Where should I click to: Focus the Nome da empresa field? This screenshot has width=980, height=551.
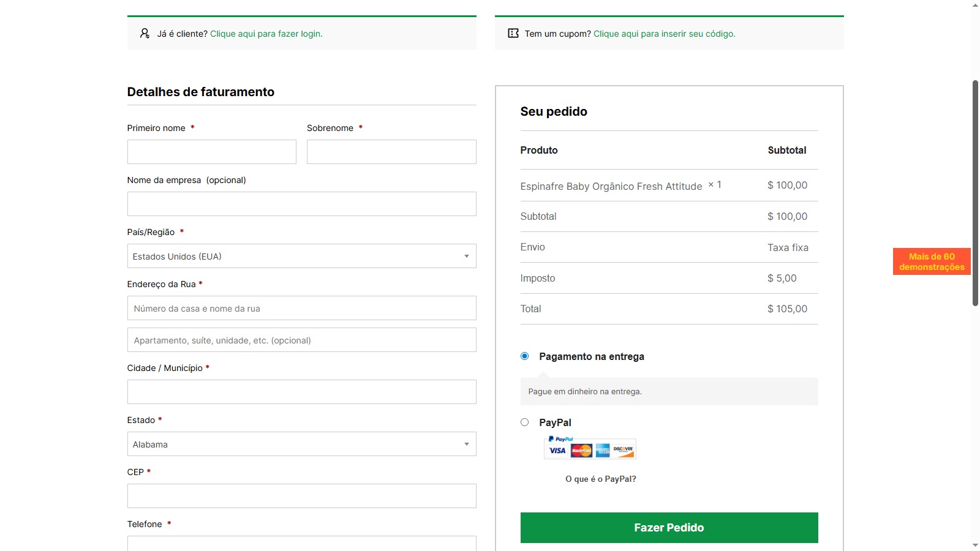(301, 204)
